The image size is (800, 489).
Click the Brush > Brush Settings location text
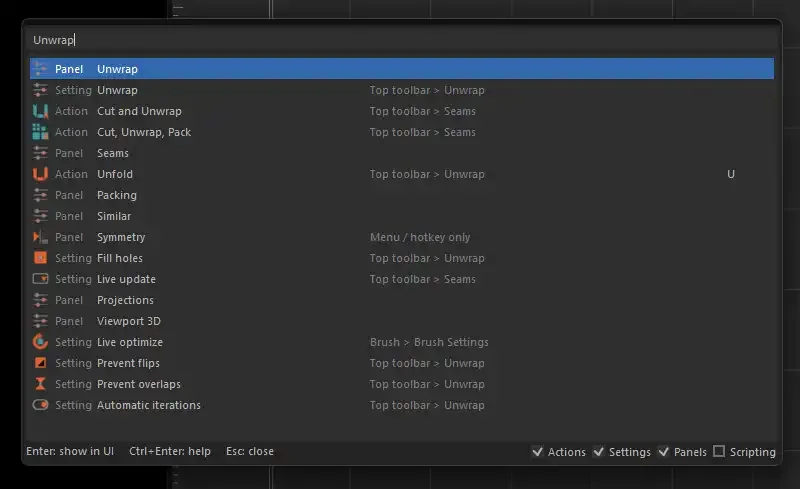click(429, 342)
